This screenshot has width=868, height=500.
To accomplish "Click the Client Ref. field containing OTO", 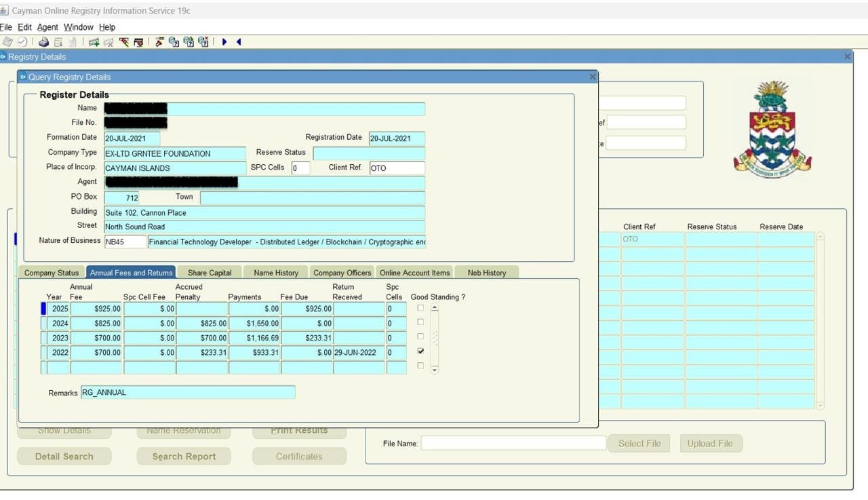I will click(397, 168).
